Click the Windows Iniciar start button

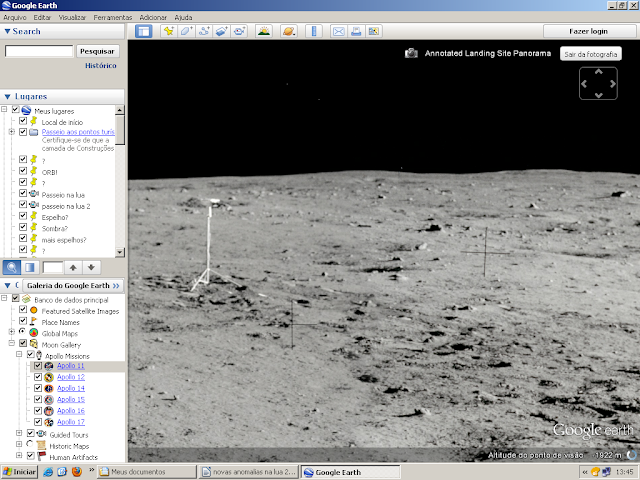pyautogui.click(x=20, y=472)
